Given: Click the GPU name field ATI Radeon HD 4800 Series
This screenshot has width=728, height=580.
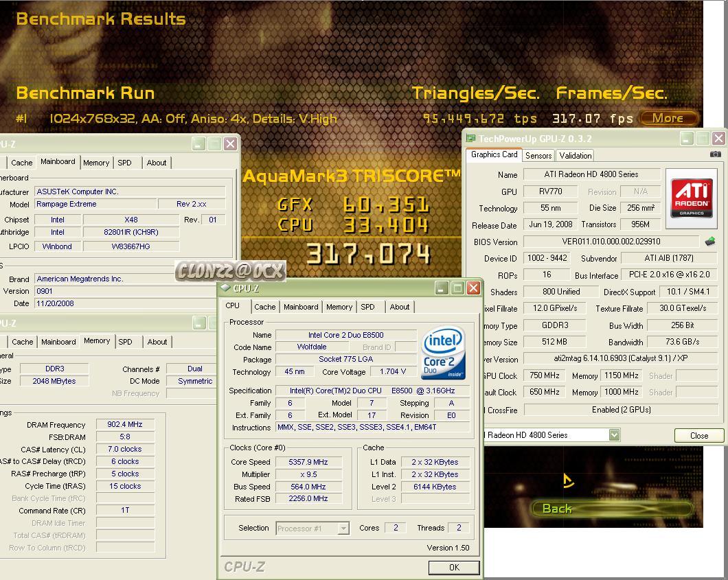Looking at the screenshot, I should point(591,174).
